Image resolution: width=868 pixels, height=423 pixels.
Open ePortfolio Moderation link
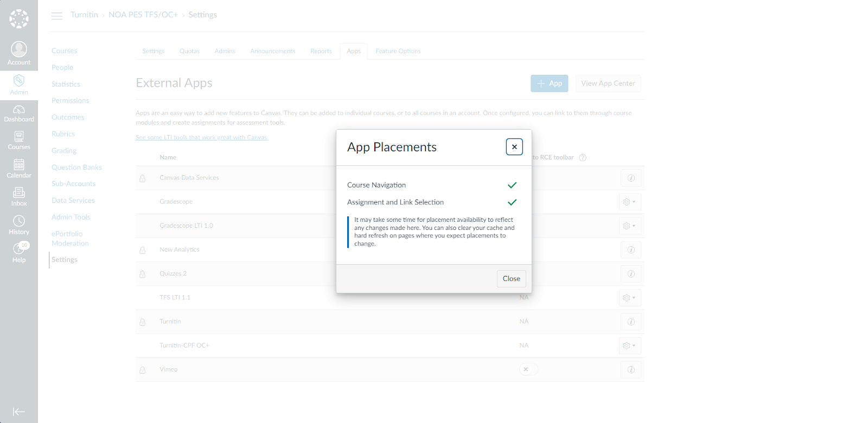[70, 239]
